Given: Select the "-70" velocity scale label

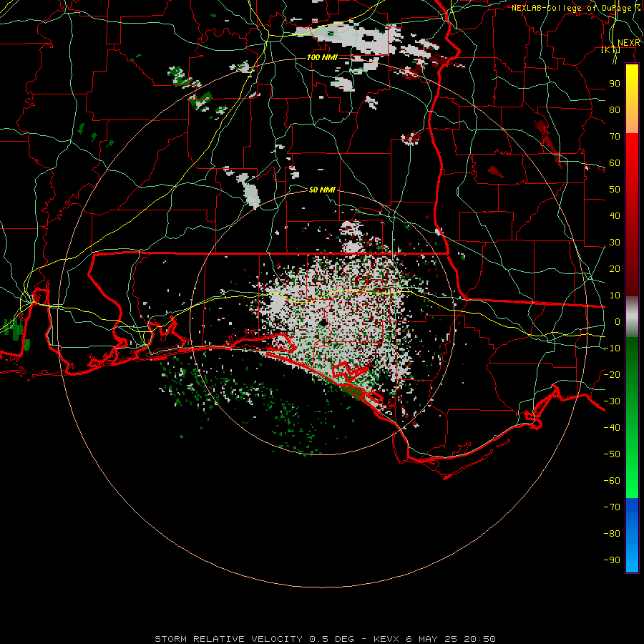Looking at the screenshot, I should 612,507.
